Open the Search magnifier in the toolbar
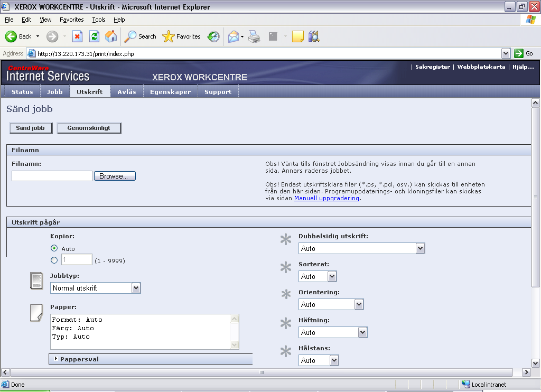 pyautogui.click(x=130, y=36)
